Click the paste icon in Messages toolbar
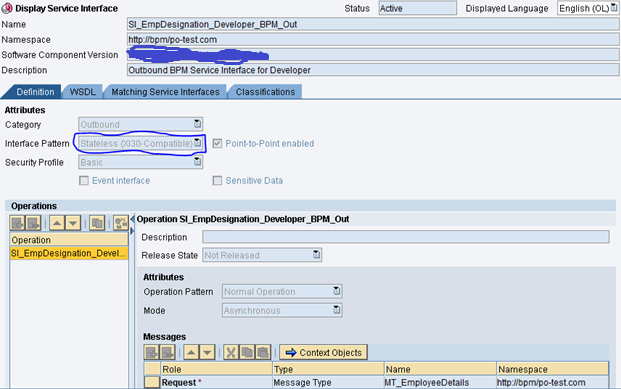 tap(263, 352)
